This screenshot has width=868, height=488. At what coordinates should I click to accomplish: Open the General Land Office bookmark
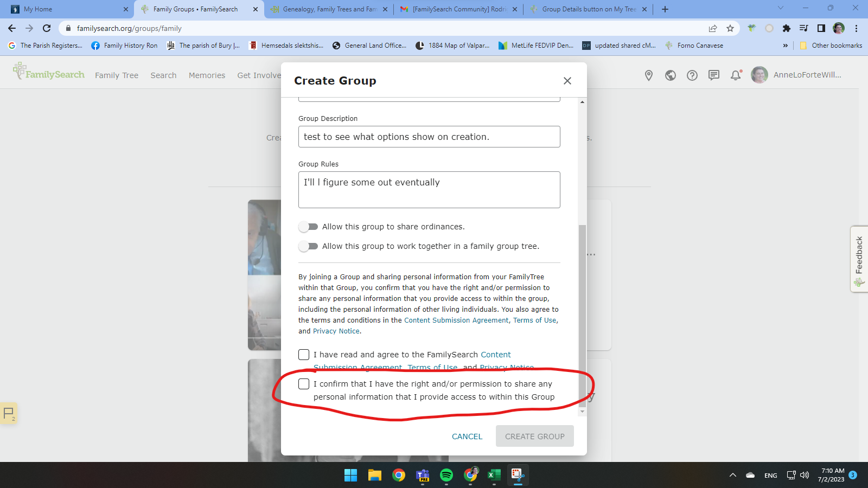(x=369, y=46)
